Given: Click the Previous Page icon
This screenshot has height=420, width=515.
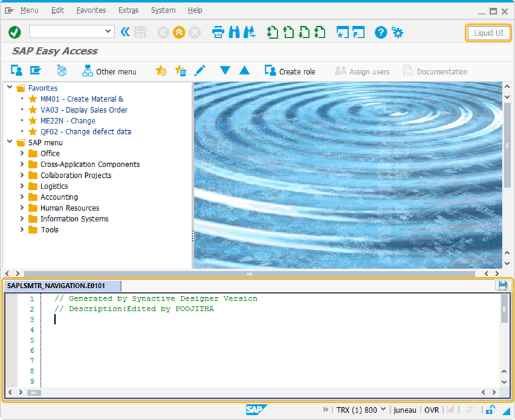Looking at the screenshot, I should 288,32.
